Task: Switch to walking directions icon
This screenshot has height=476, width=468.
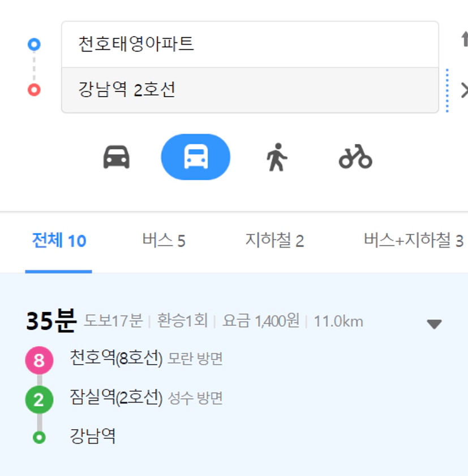Action: coord(277,157)
